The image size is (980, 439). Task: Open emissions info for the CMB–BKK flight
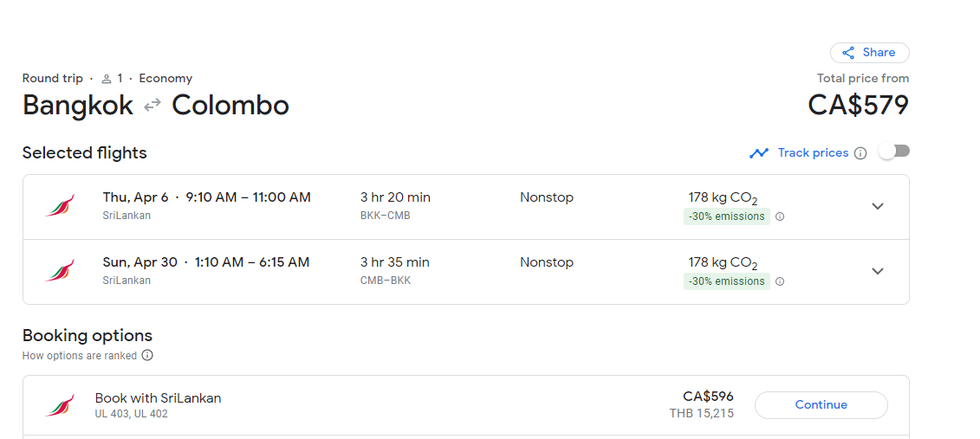click(x=780, y=281)
